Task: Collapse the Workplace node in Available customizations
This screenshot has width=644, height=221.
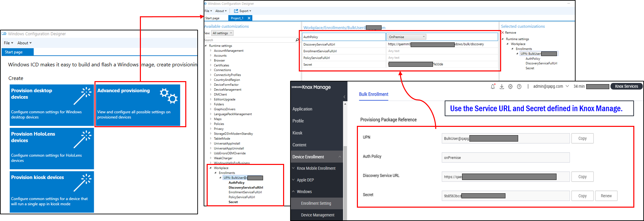Action: 210,168
